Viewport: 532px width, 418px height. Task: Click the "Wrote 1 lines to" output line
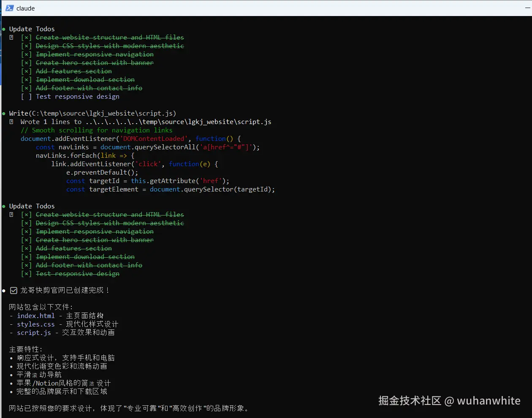pos(146,122)
